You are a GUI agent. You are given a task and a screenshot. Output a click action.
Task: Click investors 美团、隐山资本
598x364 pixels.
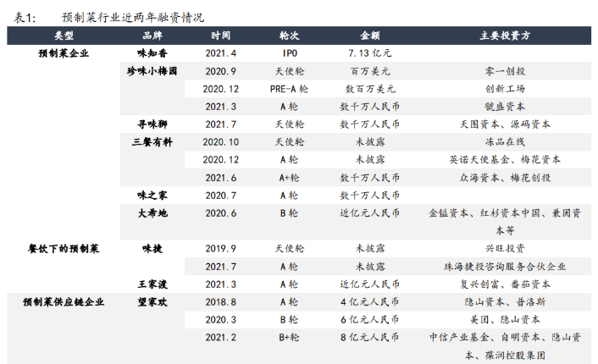[x=505, y=320]
